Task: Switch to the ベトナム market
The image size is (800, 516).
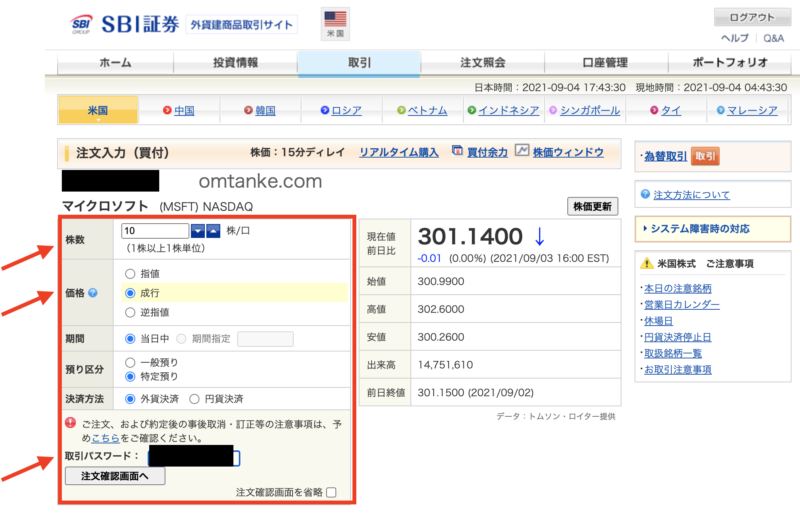Action: [x=428, y=110]
